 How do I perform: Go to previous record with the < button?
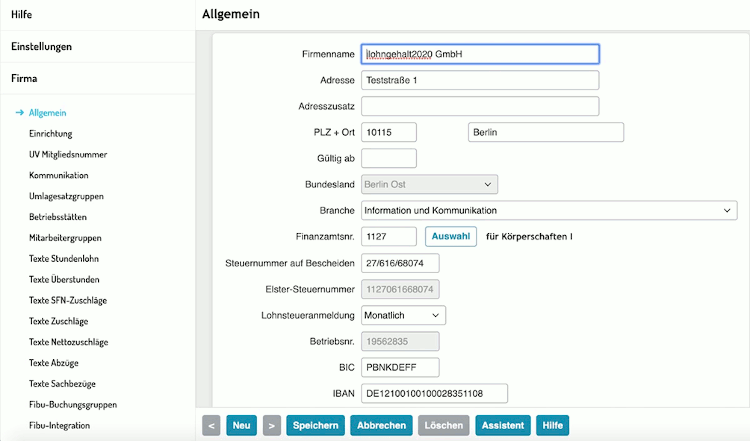tap(211, 425)
